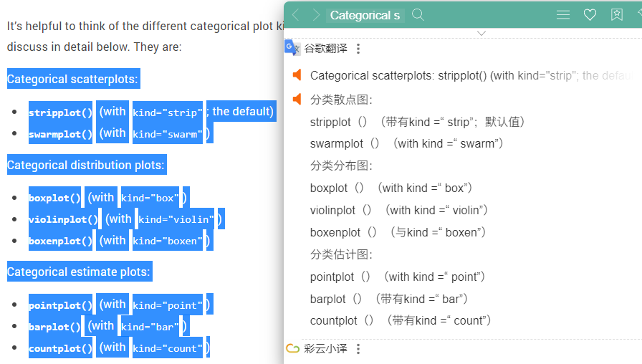Image resolution: width=642 pixels, height=364 pixels.
Task: Click the boxenplot() link
Action: pyautogui.click(x=61, y=240)
